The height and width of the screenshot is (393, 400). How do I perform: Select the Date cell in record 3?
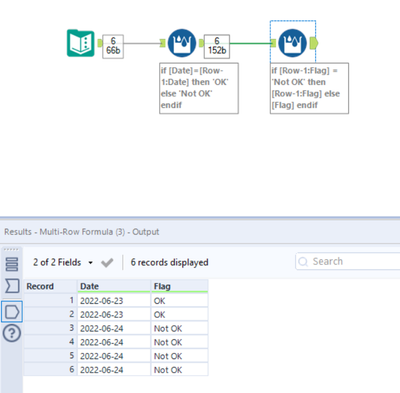(114, 328)
